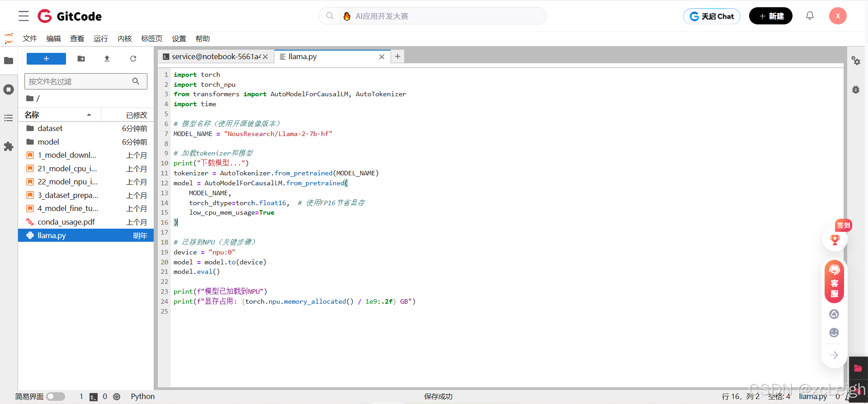The width and height of the screenshot is (868, 404).
Task: Click the GitCode logo
Action: click(x=70, y=16)
